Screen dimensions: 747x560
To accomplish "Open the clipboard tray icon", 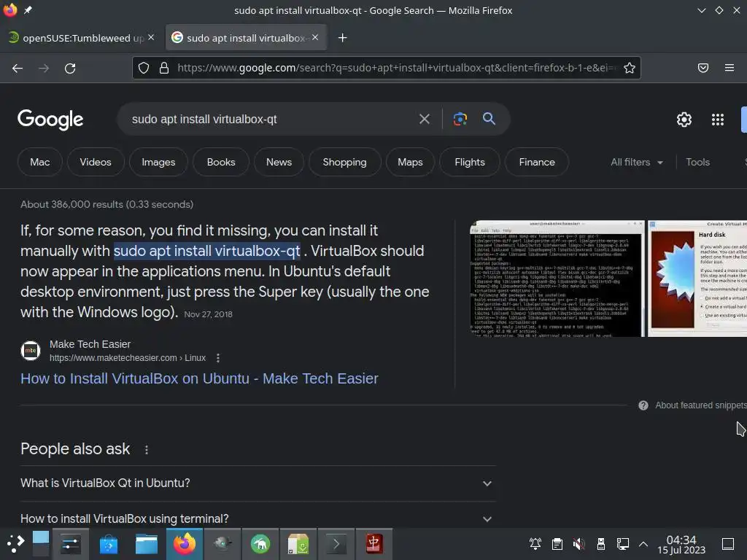I will click(557, 544).
